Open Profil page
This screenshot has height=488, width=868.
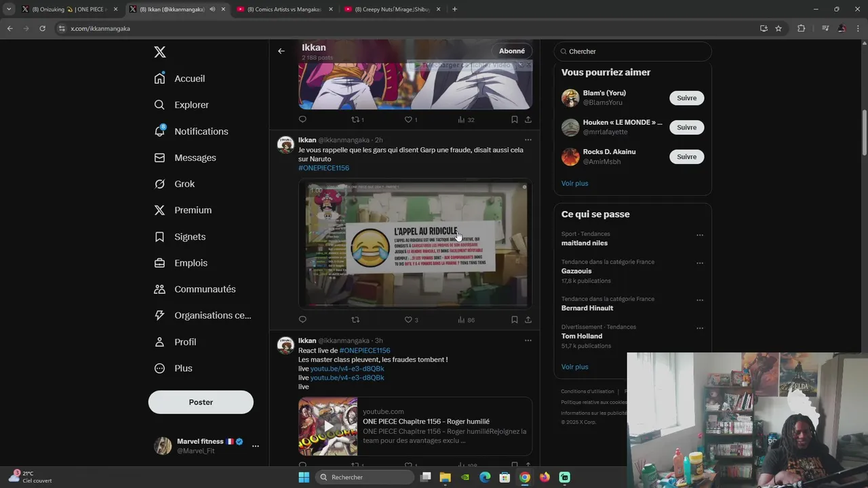175,342
